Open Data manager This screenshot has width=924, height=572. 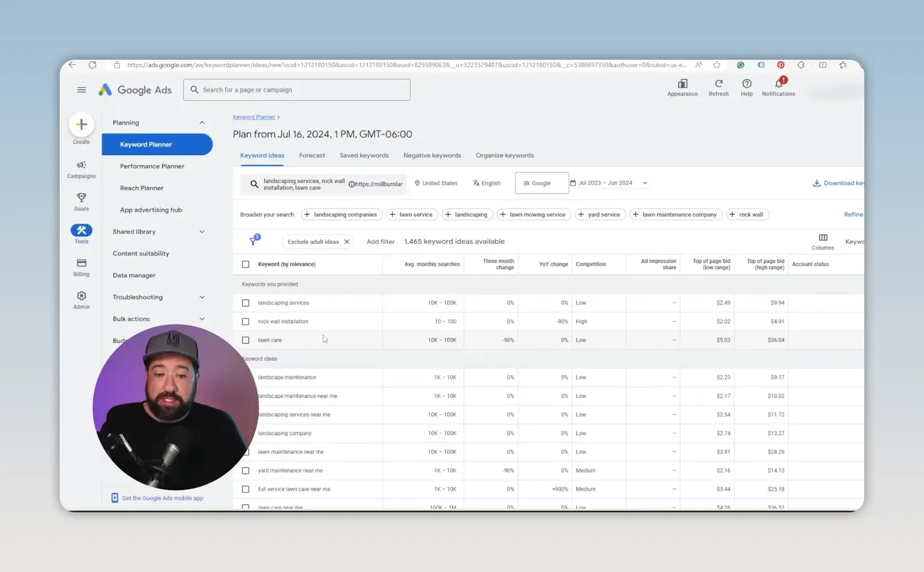[134, 275]
